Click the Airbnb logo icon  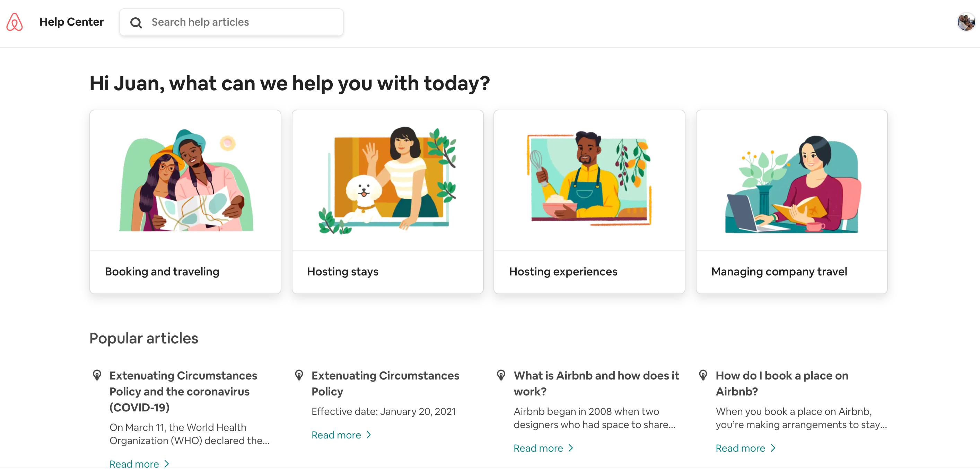(15, 22)
